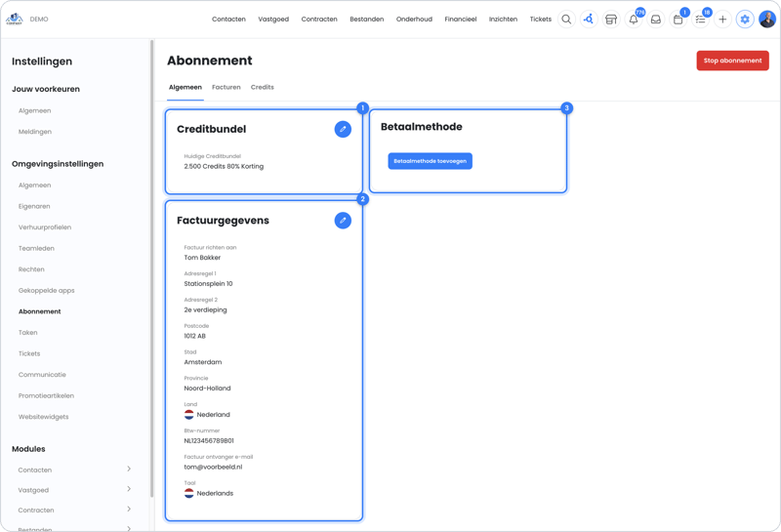Open Communicatie settings

(x=42, y=375)
